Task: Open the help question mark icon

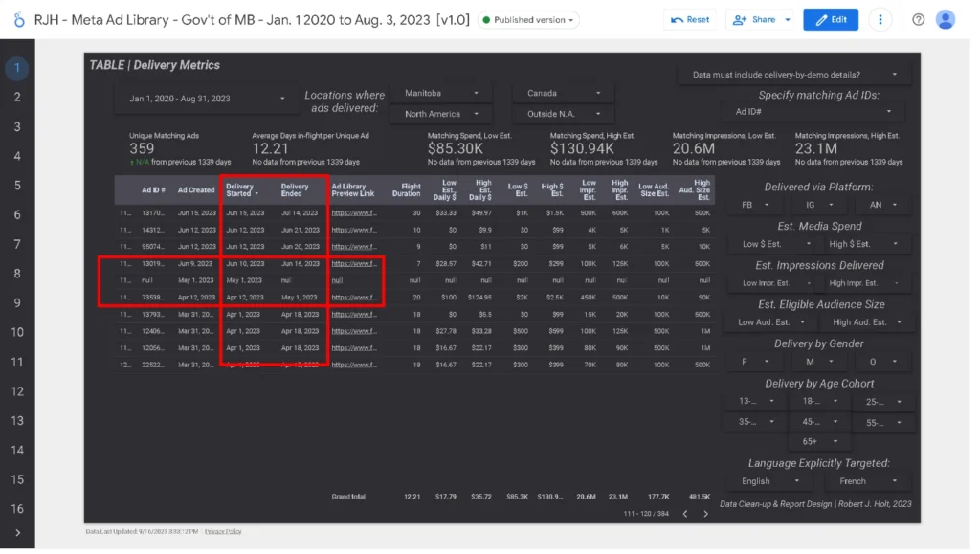Action: tap(919, 19)
